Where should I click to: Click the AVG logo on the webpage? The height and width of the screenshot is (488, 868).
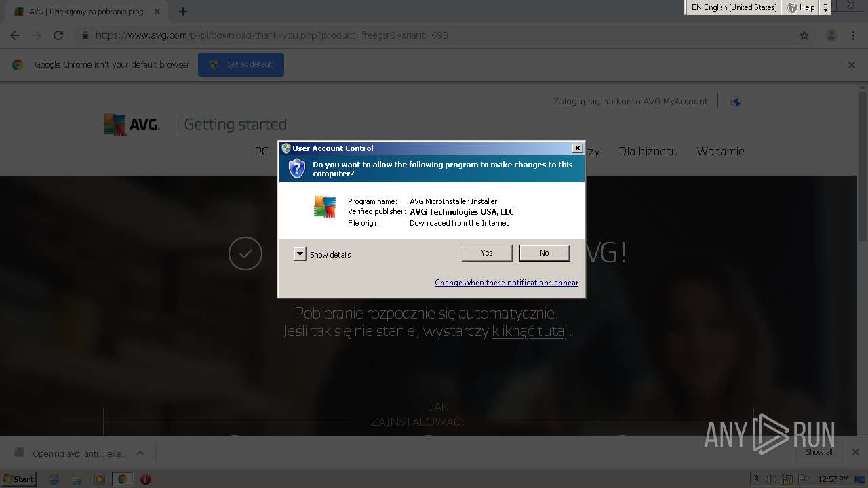132,125
